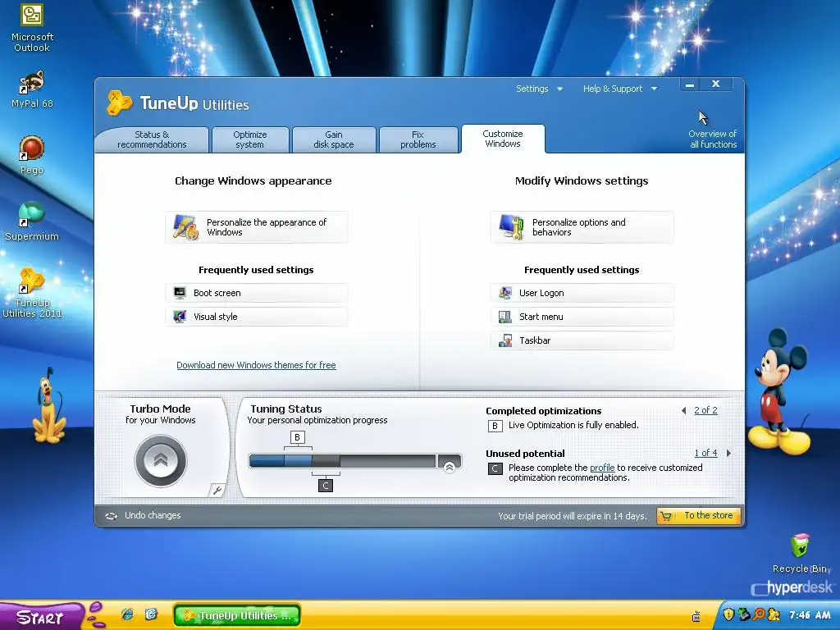Switch to Status & recommendations tab
840x630 pixels.
152,139
